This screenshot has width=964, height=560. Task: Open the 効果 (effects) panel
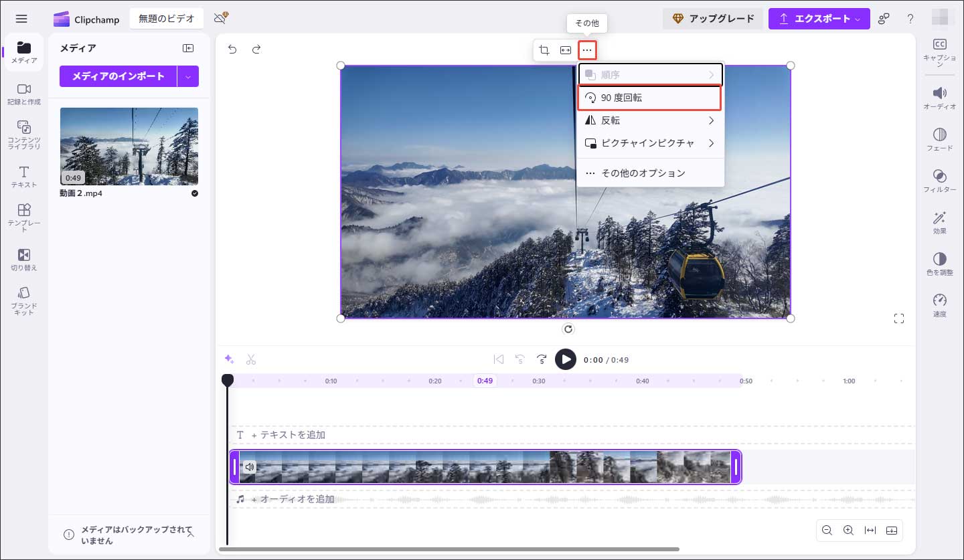pyautogui.click(x=940, y=221)
